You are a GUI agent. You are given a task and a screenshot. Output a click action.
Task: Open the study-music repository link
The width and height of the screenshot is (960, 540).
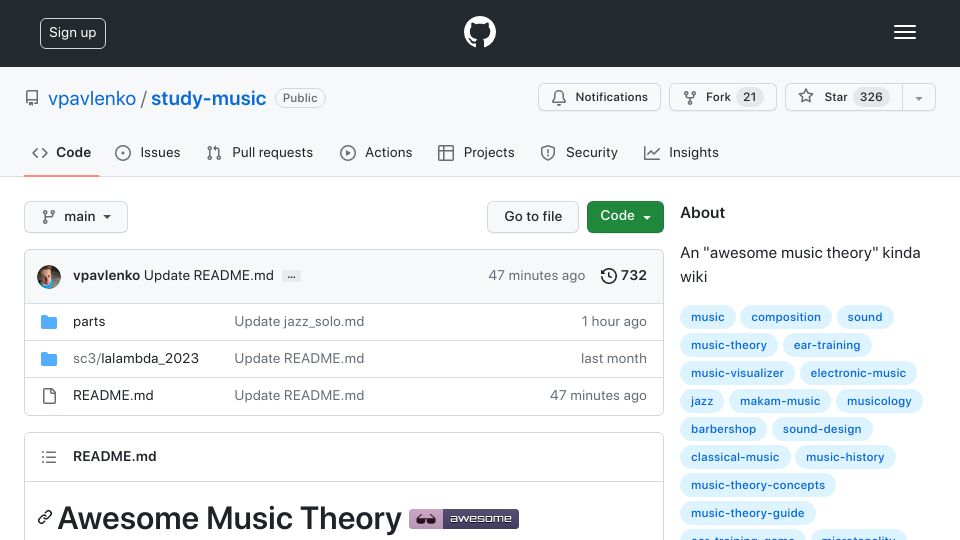(x=209, y=99)
